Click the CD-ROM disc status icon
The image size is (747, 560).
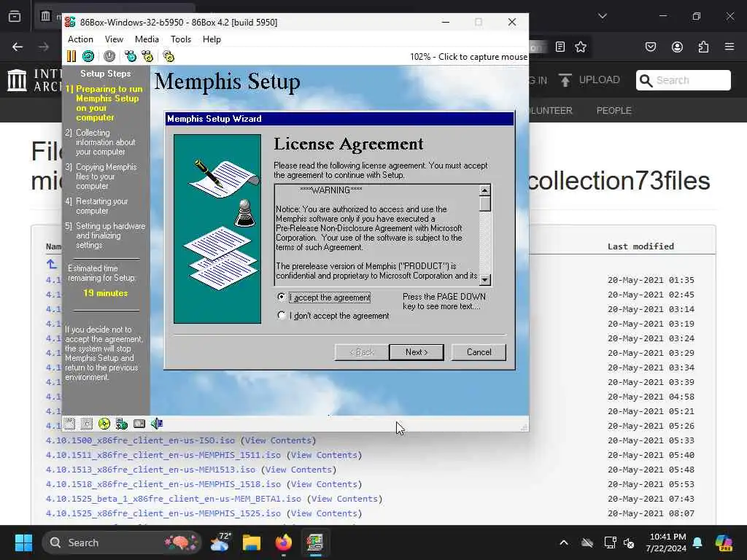(104, 424)
